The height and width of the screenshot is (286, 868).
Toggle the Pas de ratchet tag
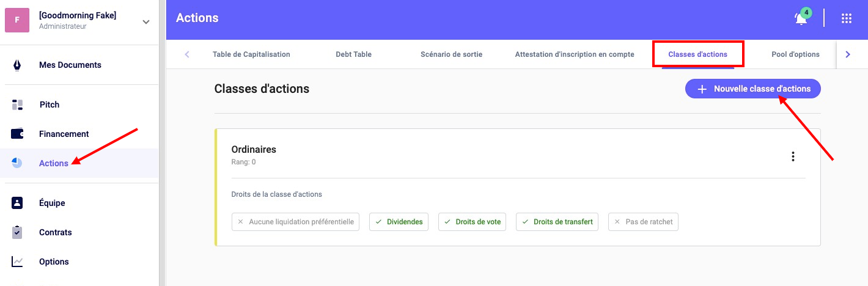643,222
